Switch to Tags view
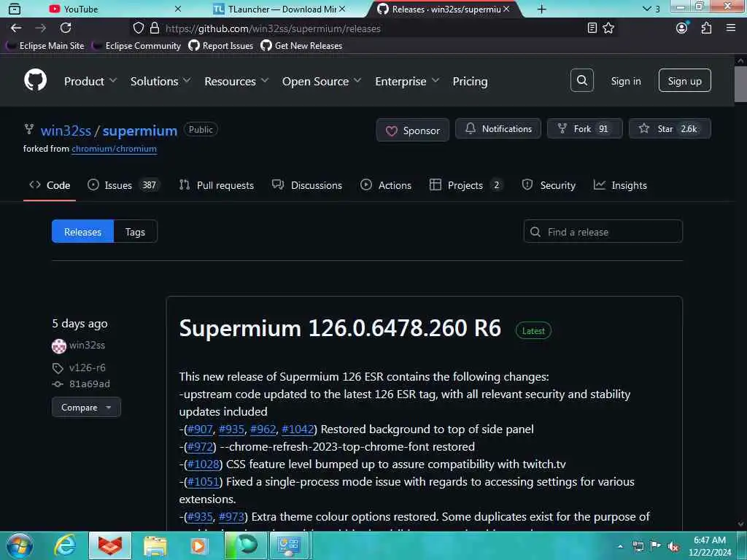The image size is (747, 560). coord(135,232)
